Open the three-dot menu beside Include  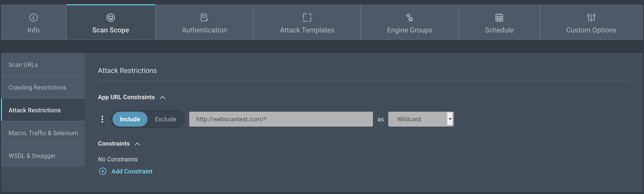[x=102, y=119]
